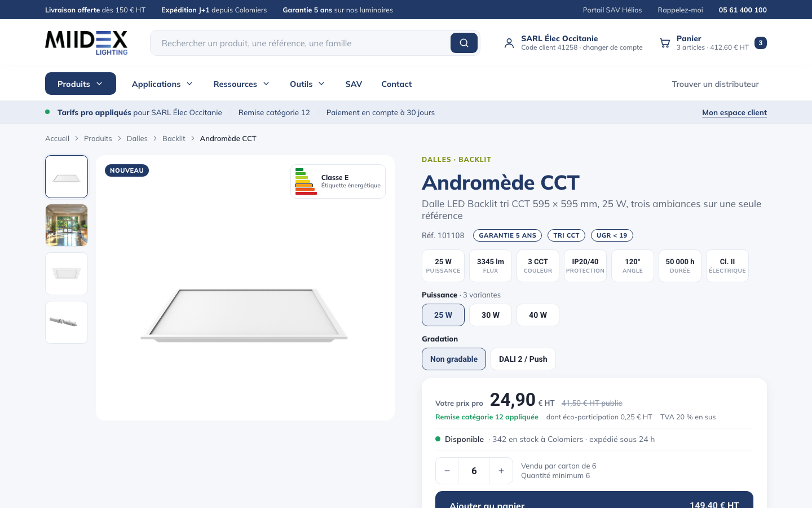Select the 30 W power variant
812x508 pixels.
pos(491,315)
